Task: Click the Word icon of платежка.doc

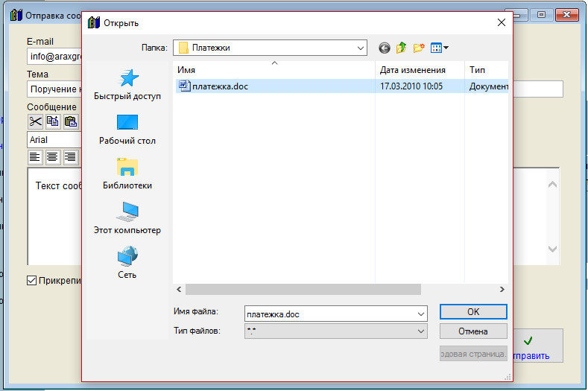Action: 184,86
